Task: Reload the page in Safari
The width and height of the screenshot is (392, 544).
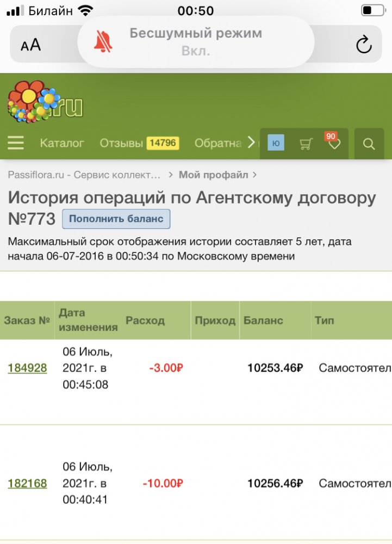Action: pyautogui.click(x=364, y=44)
